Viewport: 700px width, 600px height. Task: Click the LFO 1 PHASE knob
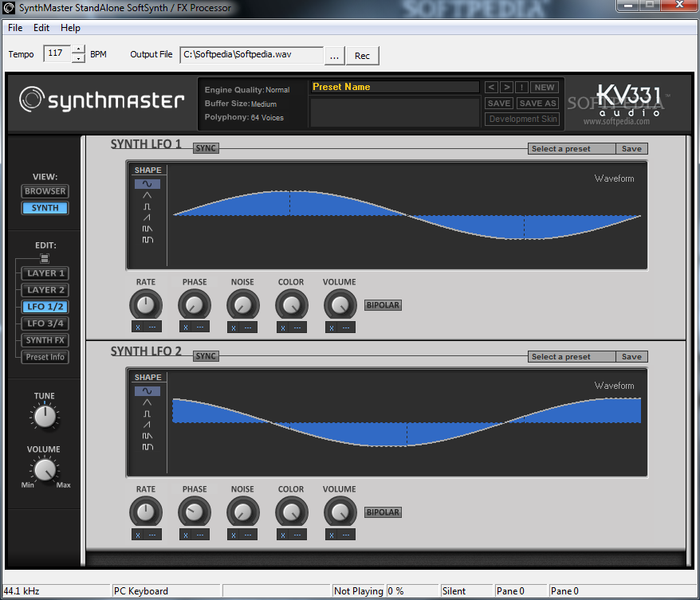pyautogui.click(x=195, y=305)
